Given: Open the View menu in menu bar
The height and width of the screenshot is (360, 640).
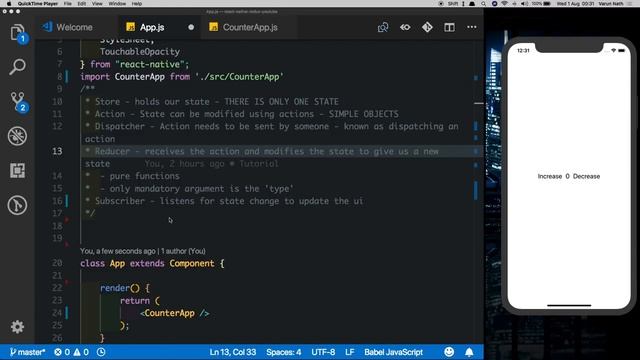Looking at the screenshot, I should coord(97,3).
